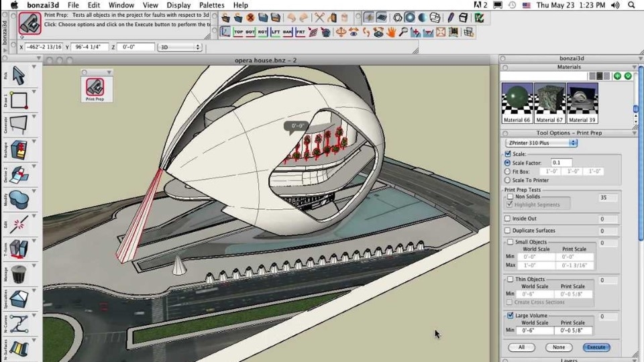Disable the Large Volume checkbox
The image size is (644, 362).
coord(510,316)
